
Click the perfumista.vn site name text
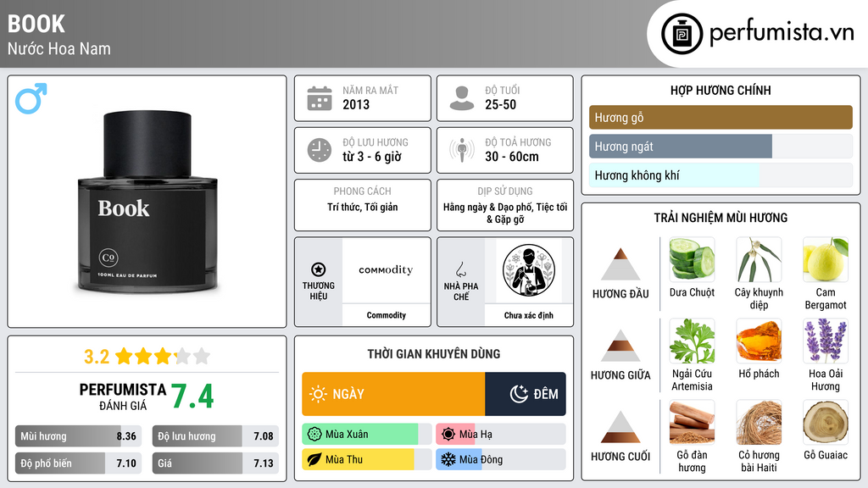click(782, 33)
